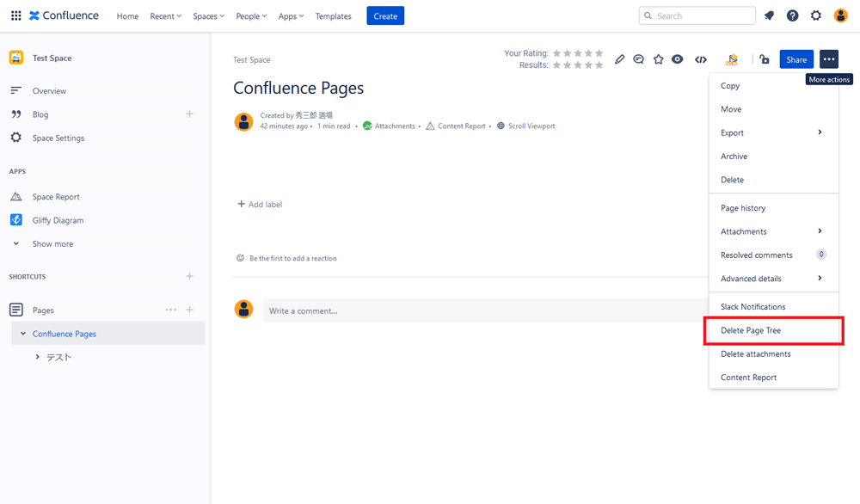Click the Search field
The image size is (860, 504).
pos(697,15)
